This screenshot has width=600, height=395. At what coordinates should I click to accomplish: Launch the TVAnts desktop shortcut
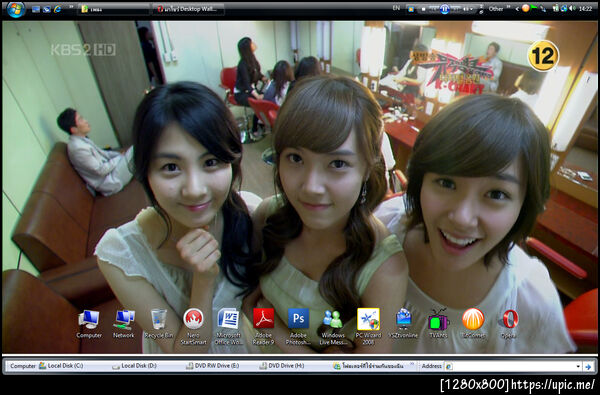[438, 324]
